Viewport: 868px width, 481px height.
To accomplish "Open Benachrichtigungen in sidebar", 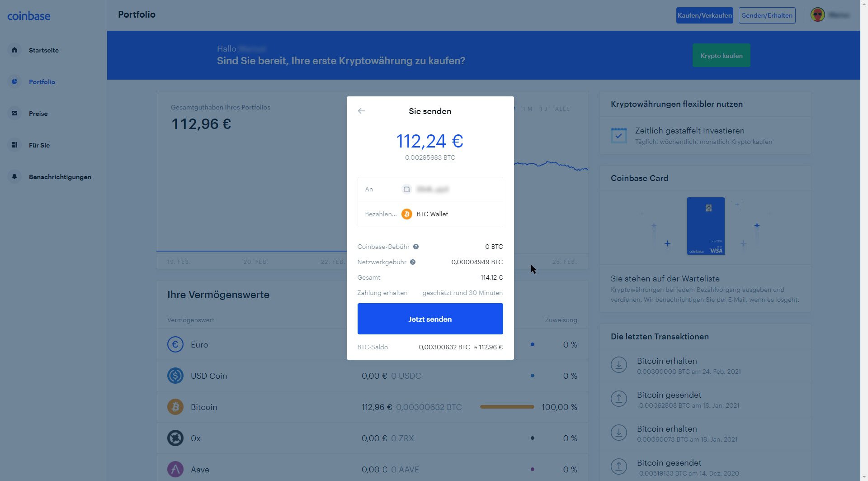I will [x=60, y=177].
